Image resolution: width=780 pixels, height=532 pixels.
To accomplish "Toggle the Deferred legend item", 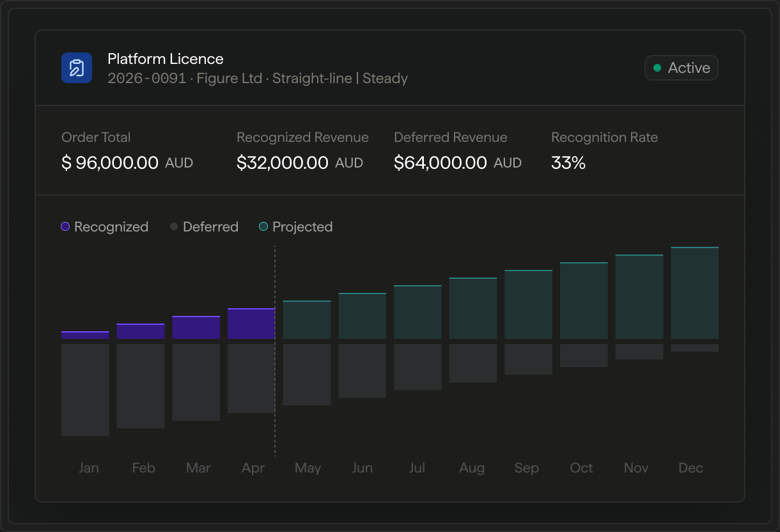I will click(x=204, y=226).
